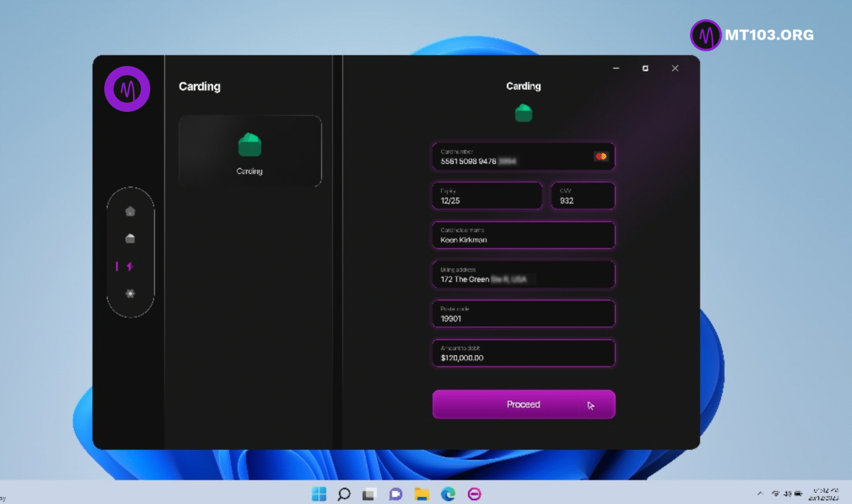Expand hidden icons in the system tray
Viewport: 852px width, 504px height.
click(760, 493)
